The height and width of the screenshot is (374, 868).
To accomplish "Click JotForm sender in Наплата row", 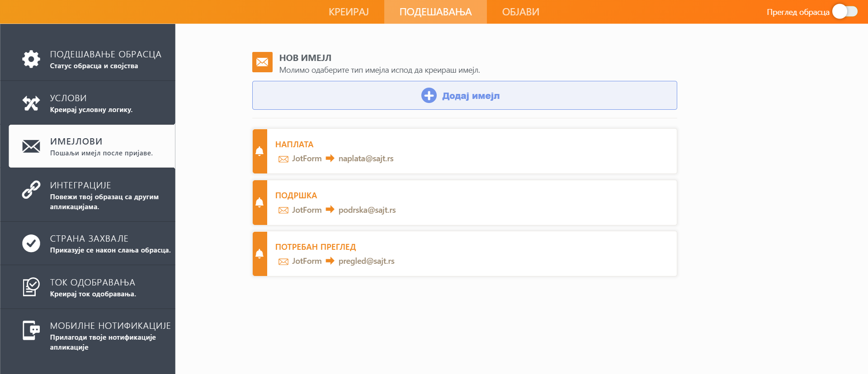I will [x=307, y=159].
